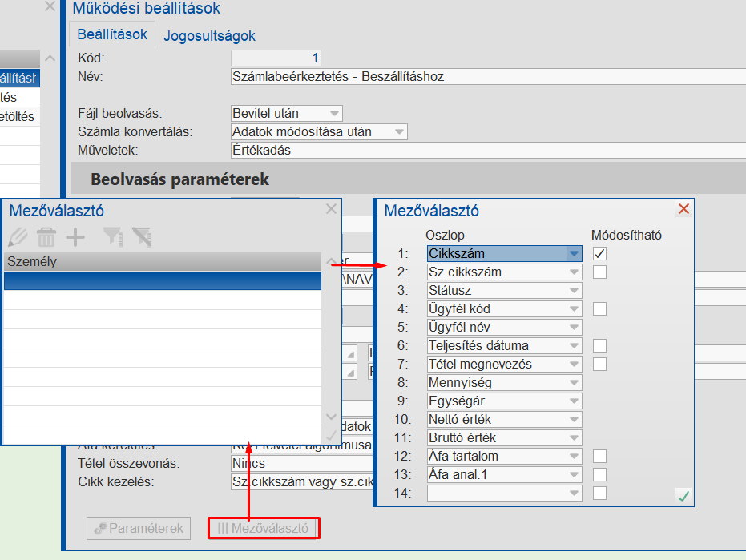Close the left Mezőválasztó panel
This screenshot has height=560, width=746.
[331, 209]
